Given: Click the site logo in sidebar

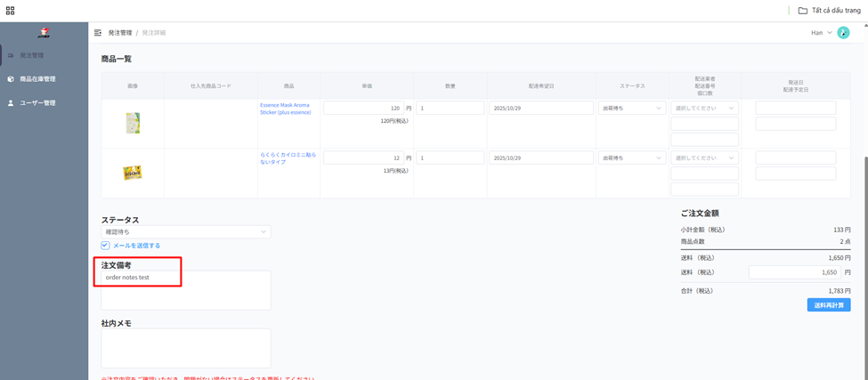Looking at the screenshot, I should tap(44, 33).
